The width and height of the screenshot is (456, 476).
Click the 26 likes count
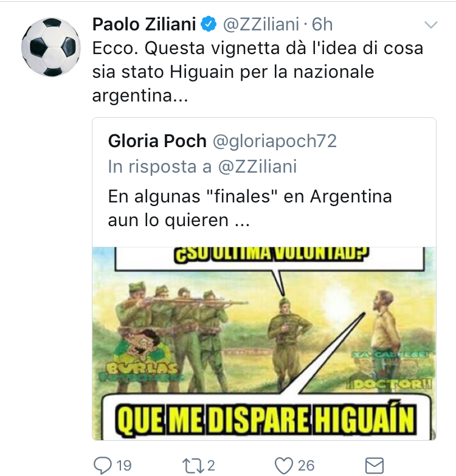[306, 466]
